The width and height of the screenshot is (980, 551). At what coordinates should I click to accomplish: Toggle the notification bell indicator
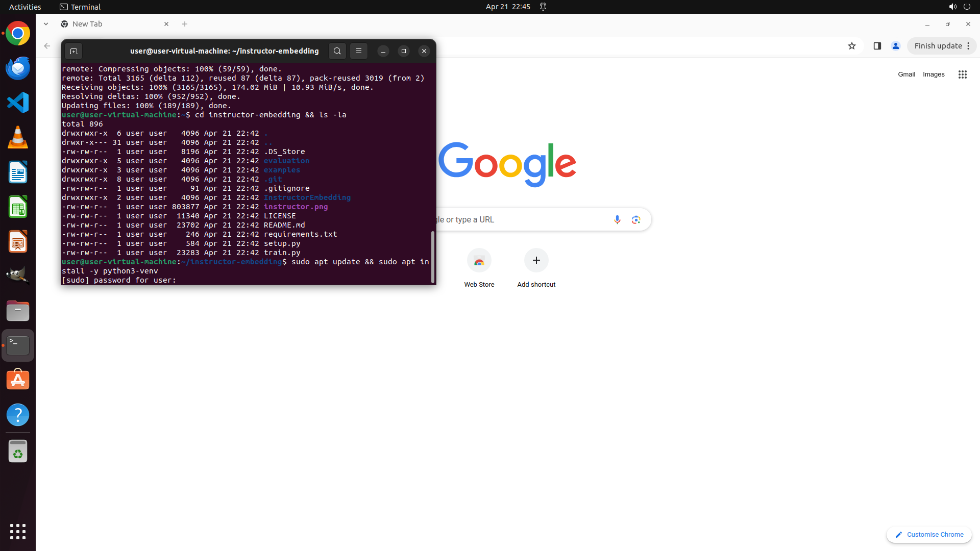point(543,7)
